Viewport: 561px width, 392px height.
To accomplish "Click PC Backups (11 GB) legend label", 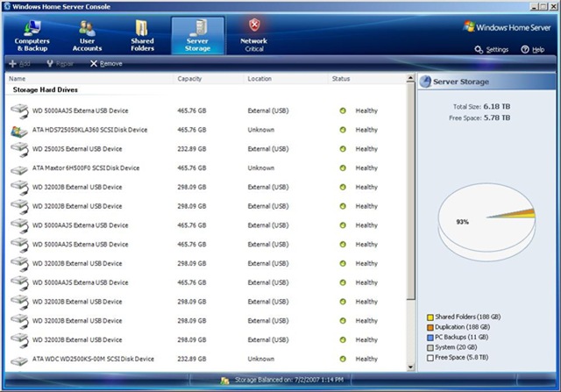I will (x=462, y=338).
